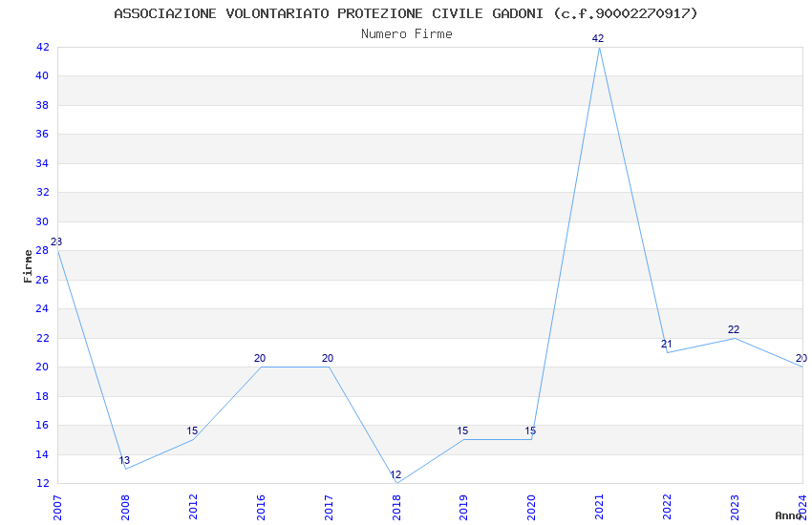This screenshot has height=525, width=812.
Task: Select the 20 data label at 2016
Action: [x=260, y=358]
